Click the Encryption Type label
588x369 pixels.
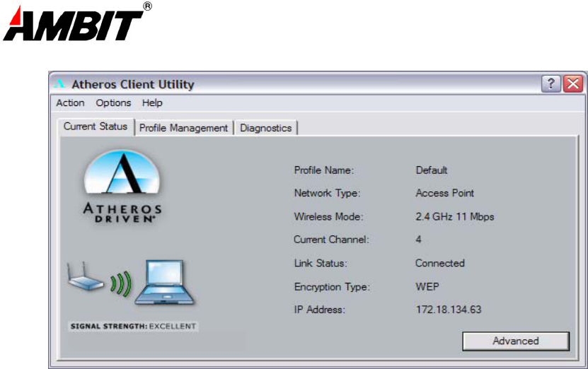pos(332,287)
